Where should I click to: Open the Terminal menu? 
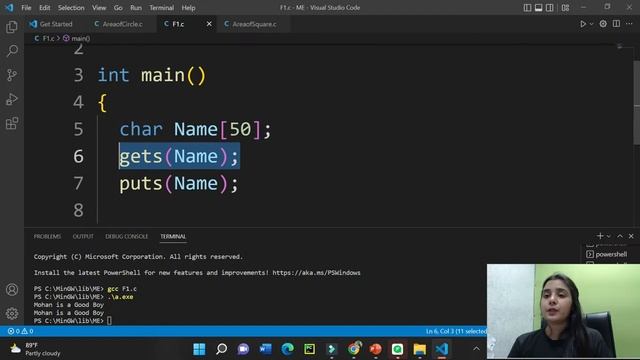[x=161, y=8]
